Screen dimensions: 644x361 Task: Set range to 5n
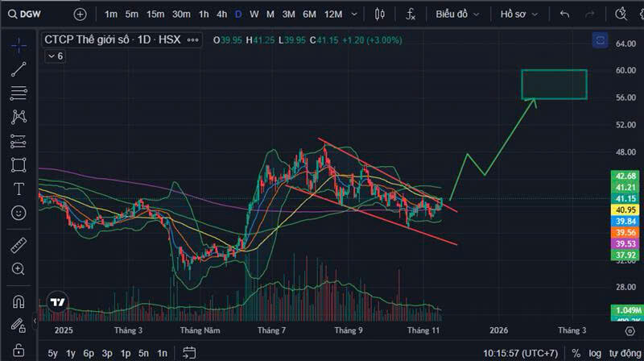tap(143, 353)
